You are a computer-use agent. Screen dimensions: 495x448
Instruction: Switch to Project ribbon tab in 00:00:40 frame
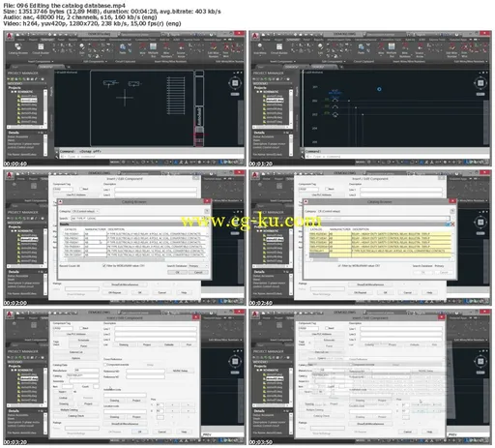pos(33,40)
